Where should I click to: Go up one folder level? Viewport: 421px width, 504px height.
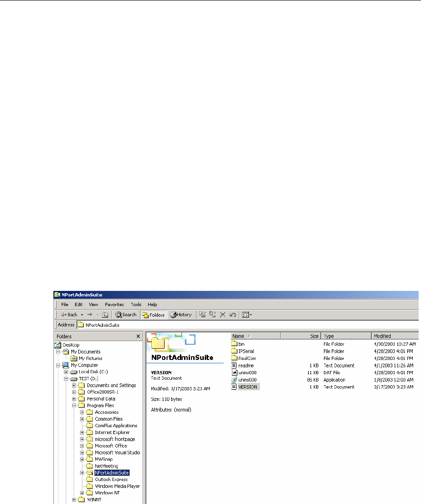point(105,315)
